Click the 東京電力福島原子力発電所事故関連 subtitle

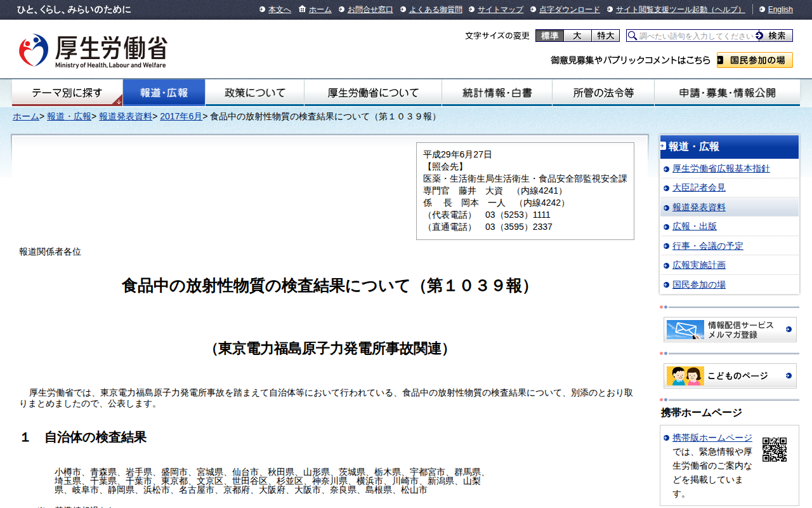pyautogui.click(x=331, y=349)
